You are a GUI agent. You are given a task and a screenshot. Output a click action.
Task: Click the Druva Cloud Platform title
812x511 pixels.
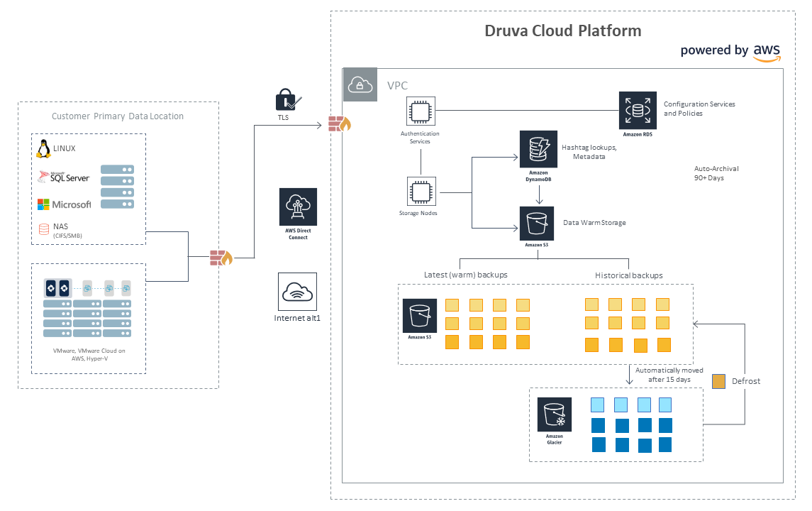click(x=563, y=31)
